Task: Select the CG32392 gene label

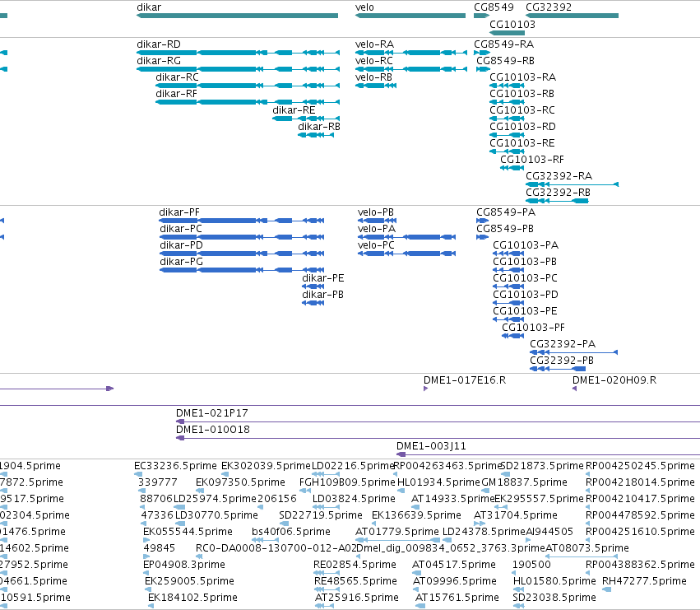Action: coord(549,7)
